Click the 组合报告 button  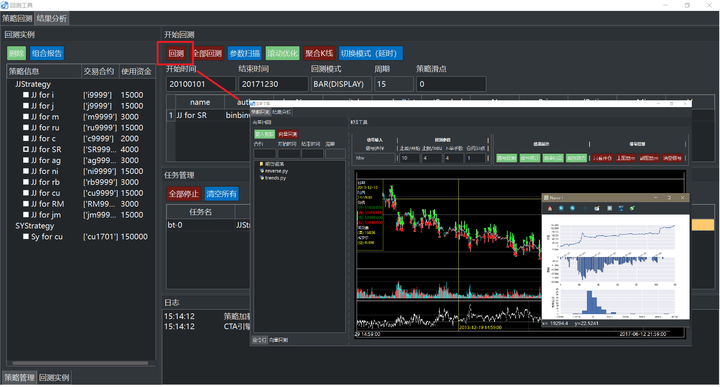pos(47,53)
